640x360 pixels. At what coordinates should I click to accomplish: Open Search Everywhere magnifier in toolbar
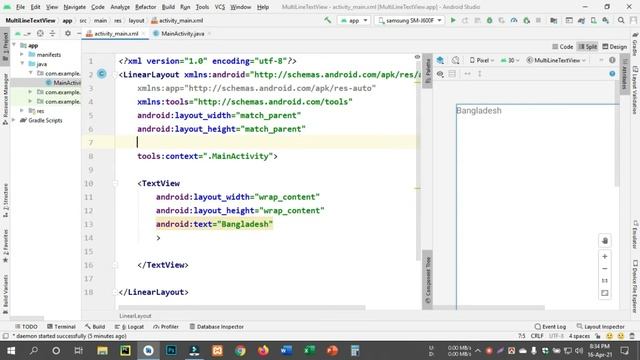click(x=621, y=20)
